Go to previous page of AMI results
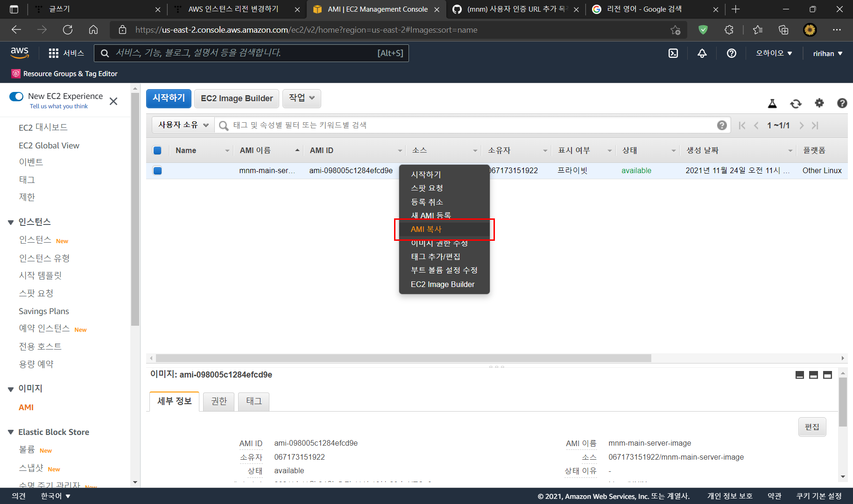The image size is (853, 504). 756,126
